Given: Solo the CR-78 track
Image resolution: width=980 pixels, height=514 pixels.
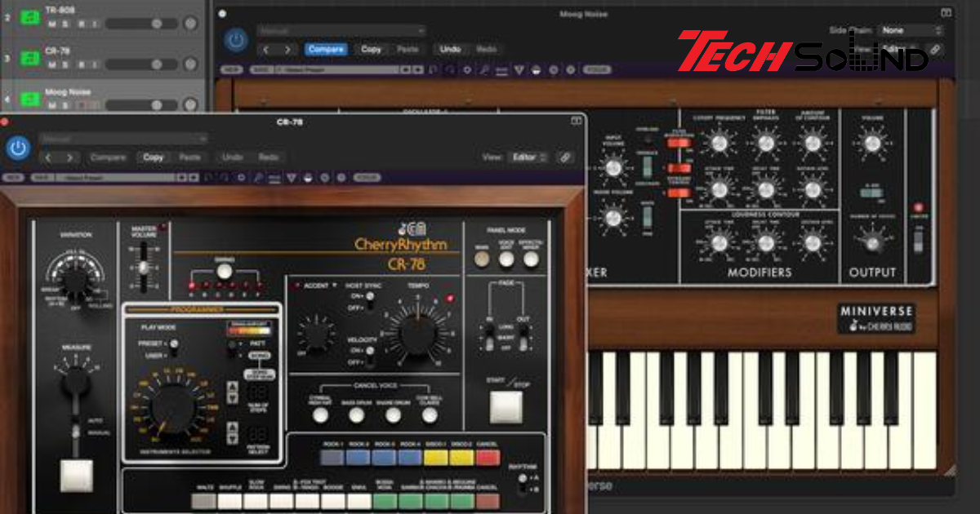Looking at the screenshot, I should click(x=66, y=64).
